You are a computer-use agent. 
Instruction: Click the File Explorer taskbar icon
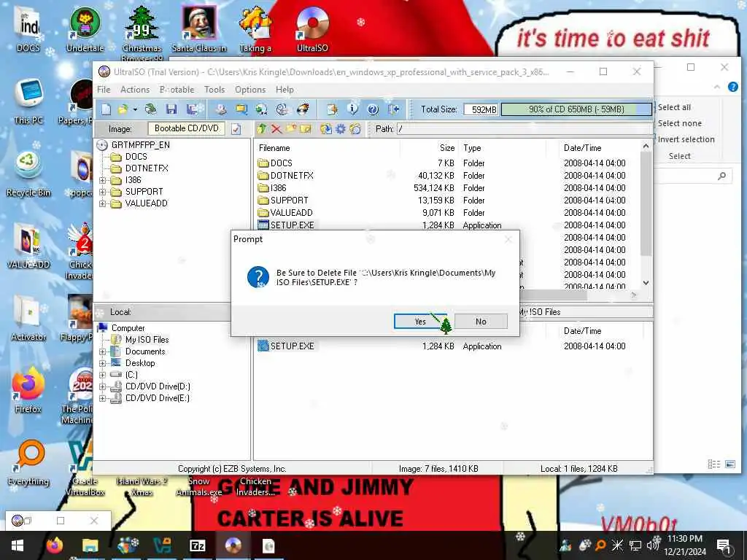pos(90,545)
